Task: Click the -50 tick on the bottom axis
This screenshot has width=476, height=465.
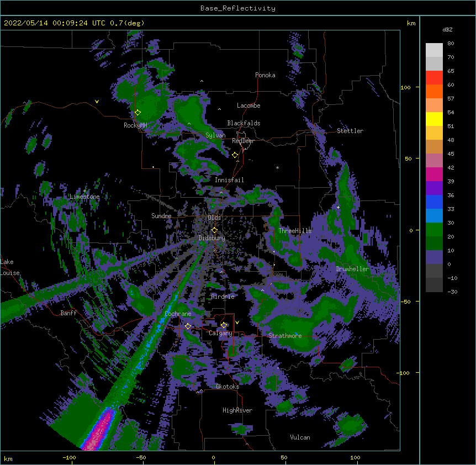Action: tap(141, 457)
